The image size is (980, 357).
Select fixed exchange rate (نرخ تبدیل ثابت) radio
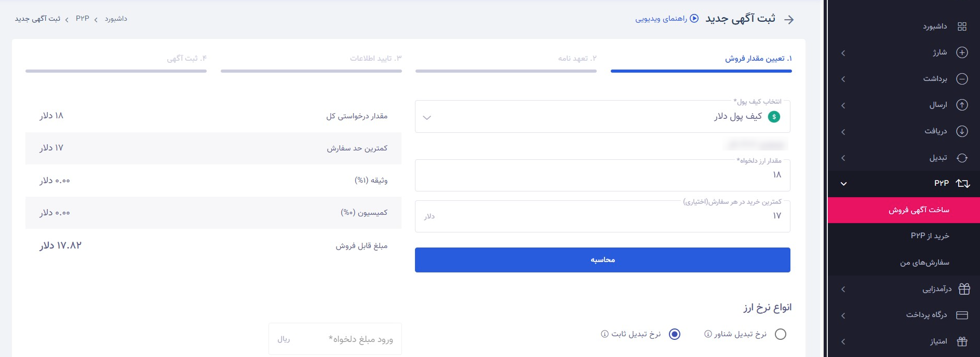point(675,334)
